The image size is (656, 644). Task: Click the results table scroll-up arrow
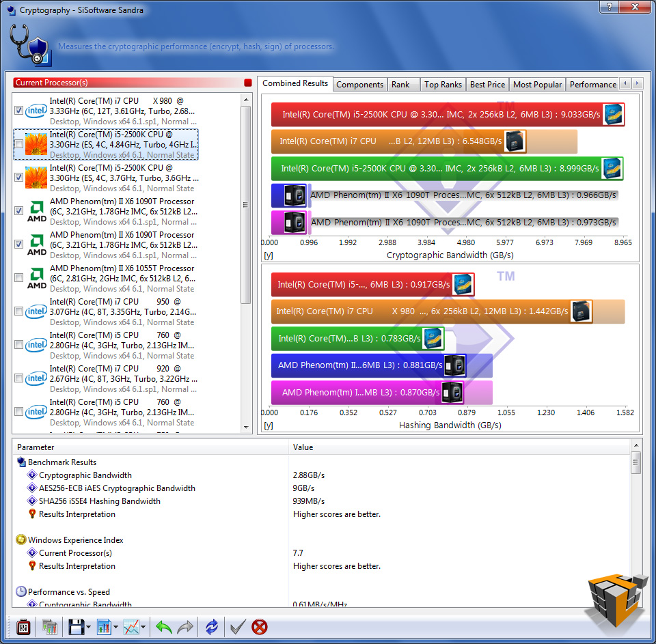tap(636, 446)
